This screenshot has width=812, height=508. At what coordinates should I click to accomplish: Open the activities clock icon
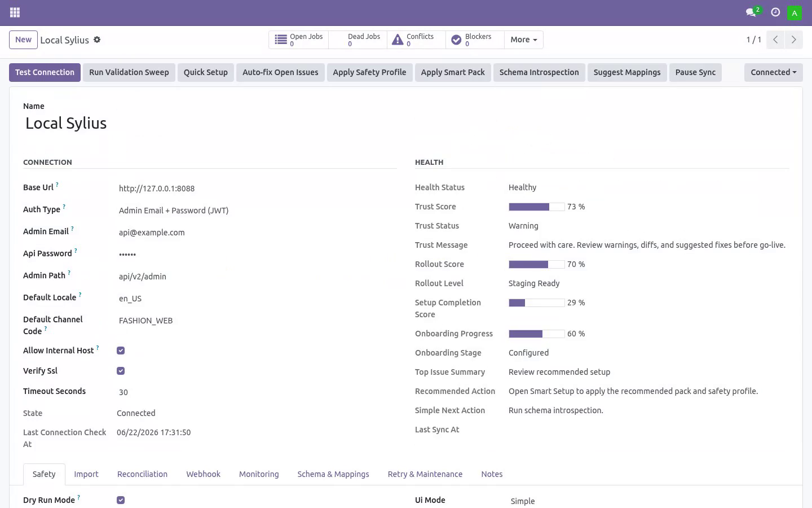click(x=775, y=12)
